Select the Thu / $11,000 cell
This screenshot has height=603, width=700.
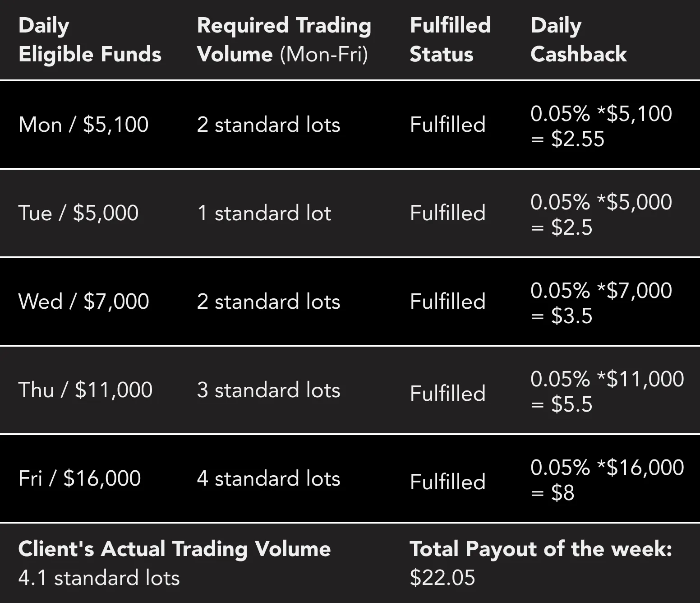pyautogui.click(x=85, y=390)
